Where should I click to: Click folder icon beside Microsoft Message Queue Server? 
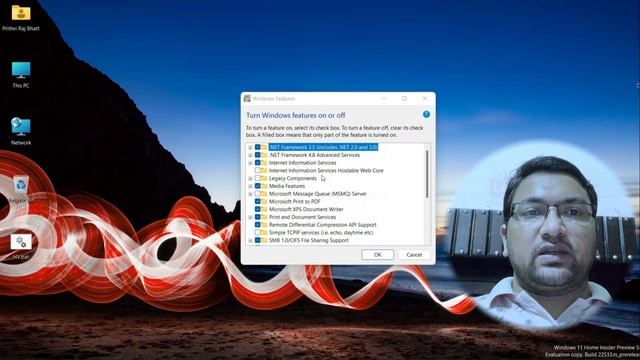point(264,193)
